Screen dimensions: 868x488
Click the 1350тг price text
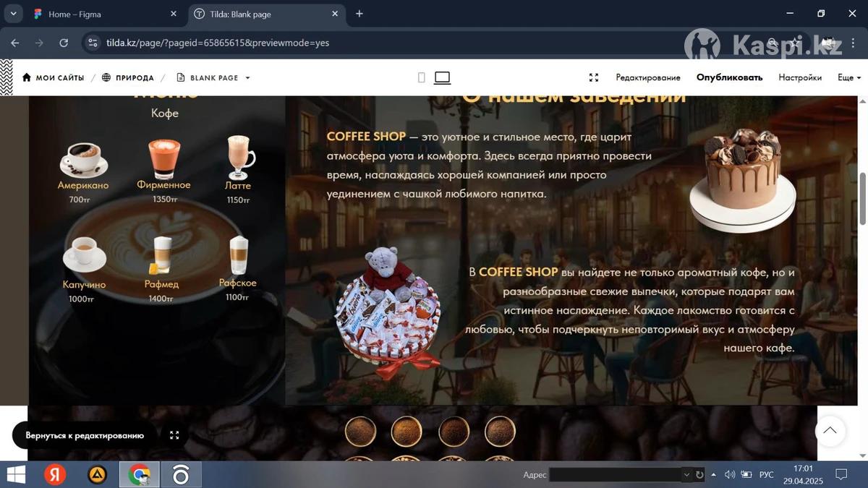point(165,200)
